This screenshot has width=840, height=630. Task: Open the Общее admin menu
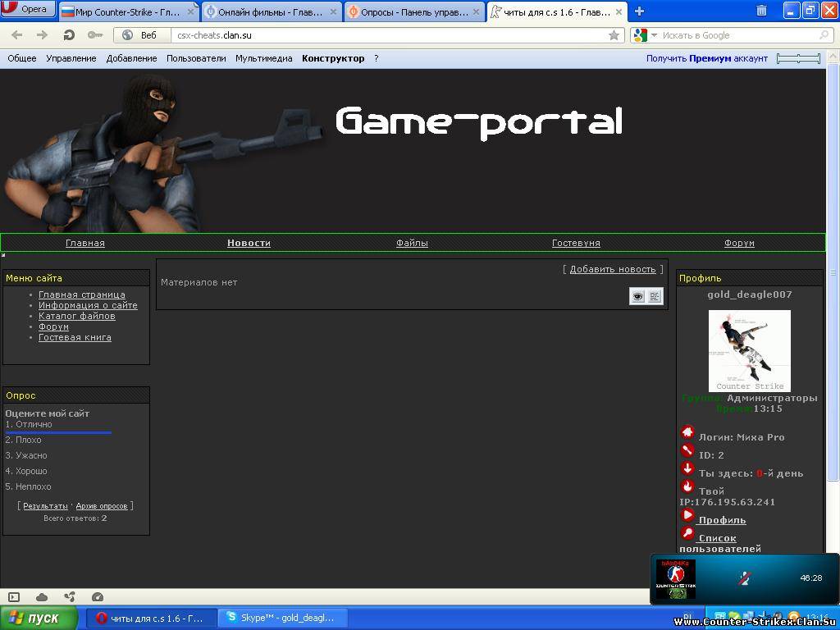click(22, 58)
